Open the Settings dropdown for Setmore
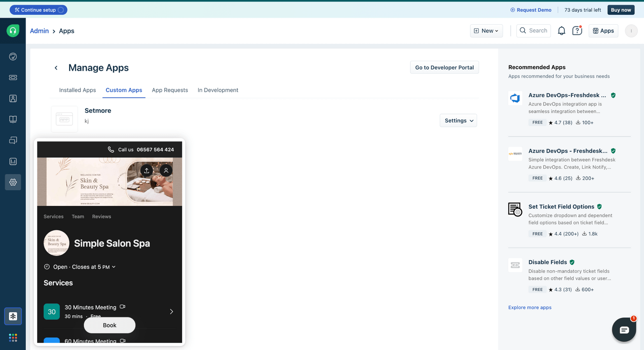This screenshot has width=644, height=350. (458, 121)
